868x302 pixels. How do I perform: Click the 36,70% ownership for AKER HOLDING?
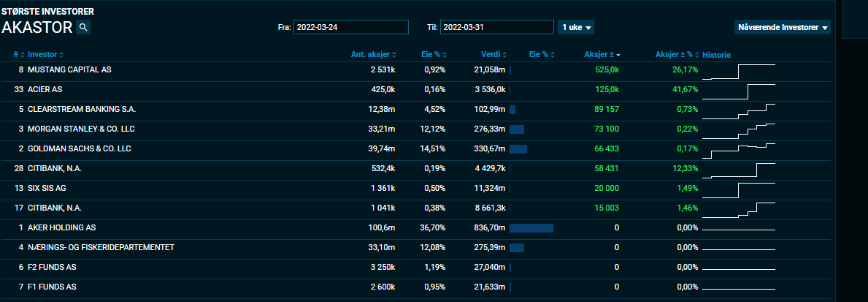coord(432,227)
